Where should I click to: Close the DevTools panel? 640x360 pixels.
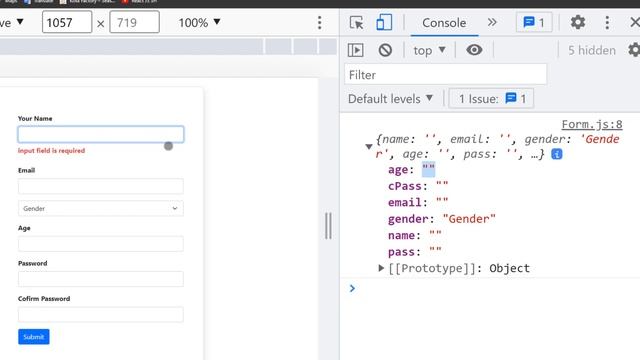635,22
